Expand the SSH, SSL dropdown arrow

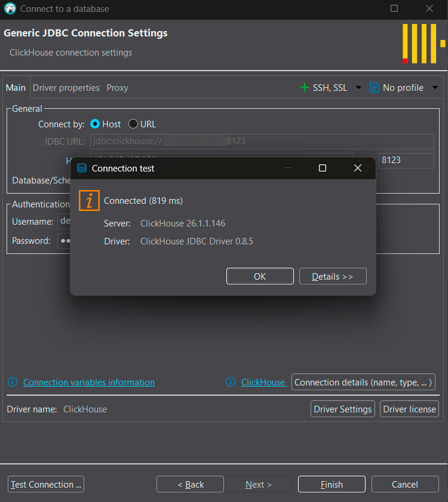[358, 88]
